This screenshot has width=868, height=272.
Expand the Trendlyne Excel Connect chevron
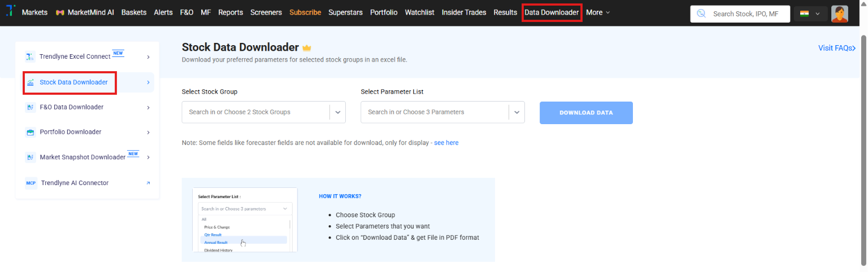148,57
